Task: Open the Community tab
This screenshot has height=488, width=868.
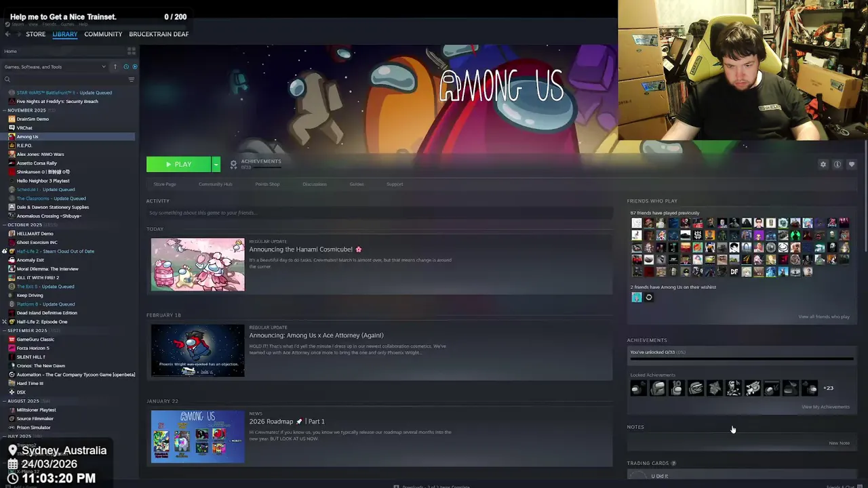Action: point(103,34)
